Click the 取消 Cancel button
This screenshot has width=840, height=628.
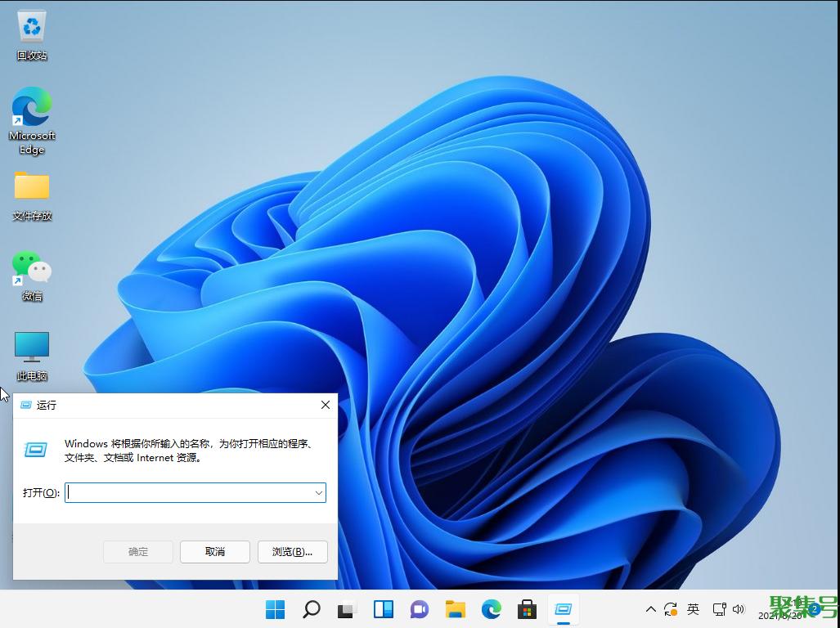coord(214,552)
